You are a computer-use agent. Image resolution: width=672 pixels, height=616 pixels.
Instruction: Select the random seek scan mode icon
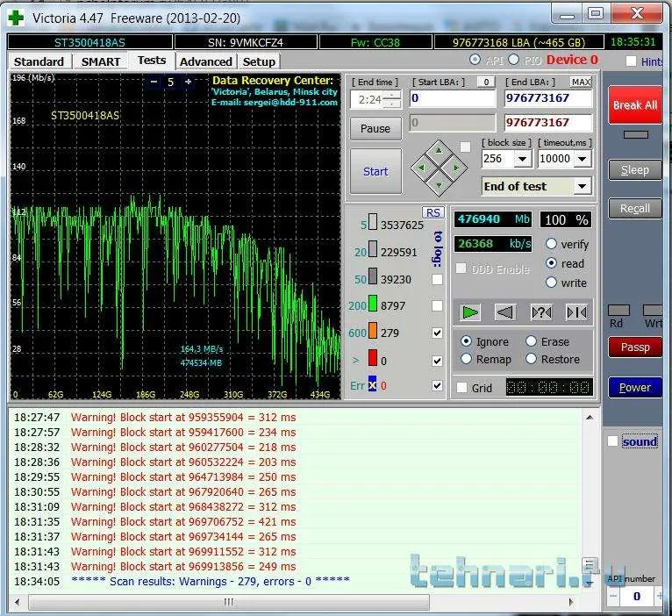point(541,312)
